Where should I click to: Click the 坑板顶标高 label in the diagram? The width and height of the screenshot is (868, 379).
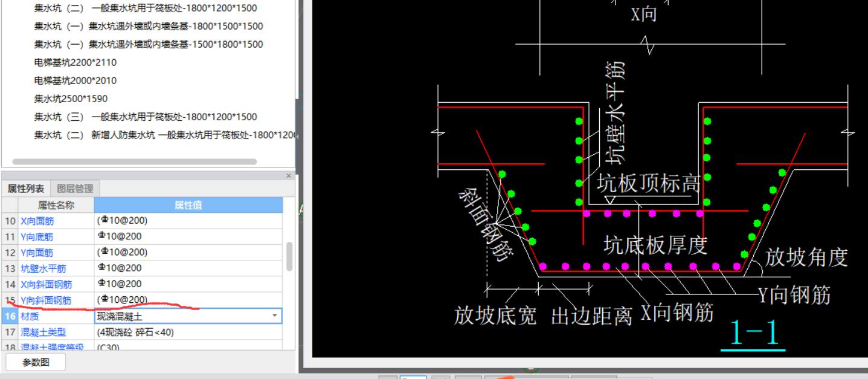click(648, 184)
